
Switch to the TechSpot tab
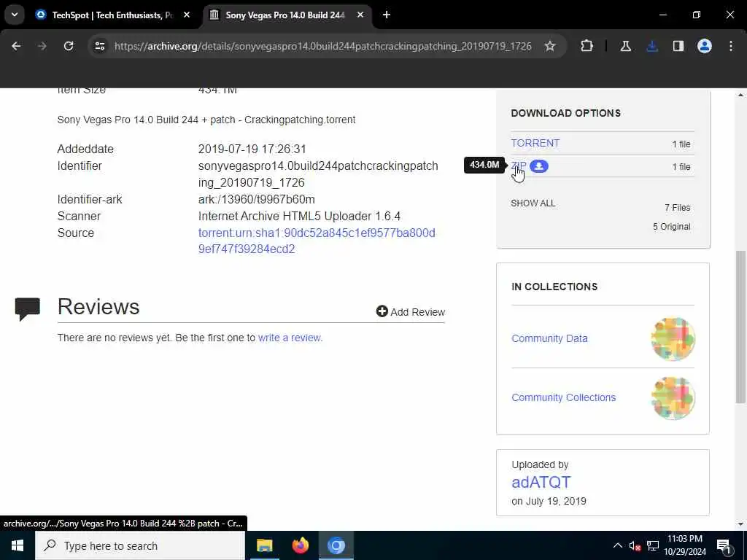(x=112, y=15)
